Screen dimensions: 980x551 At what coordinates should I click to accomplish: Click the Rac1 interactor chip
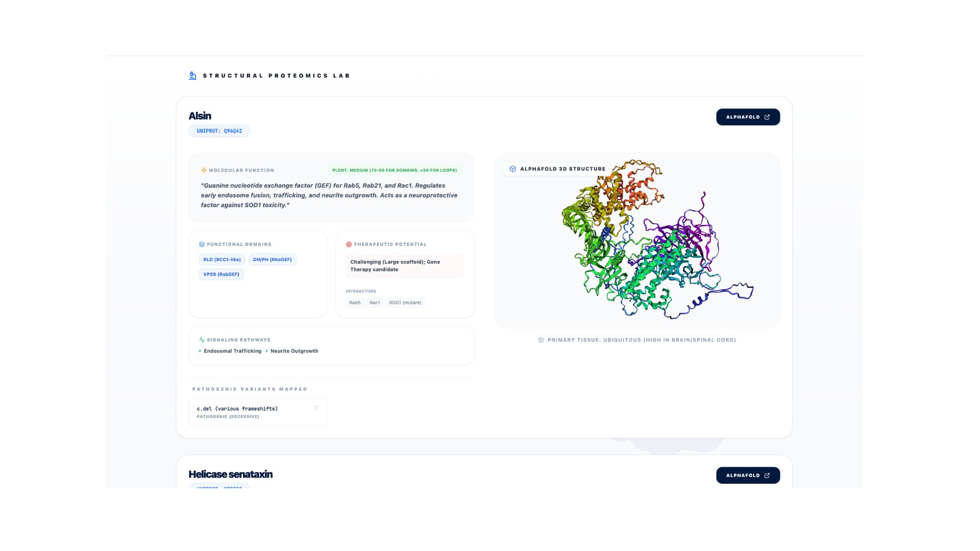point(375,303)
